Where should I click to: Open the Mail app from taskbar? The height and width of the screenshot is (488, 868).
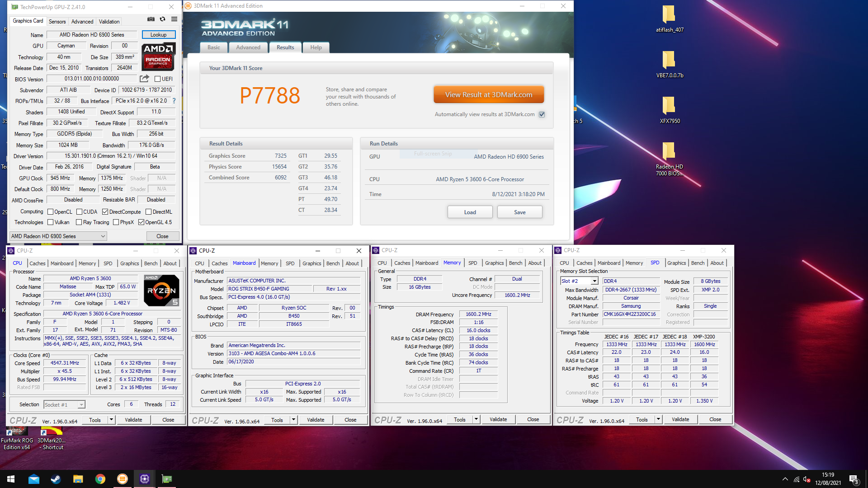33,479
